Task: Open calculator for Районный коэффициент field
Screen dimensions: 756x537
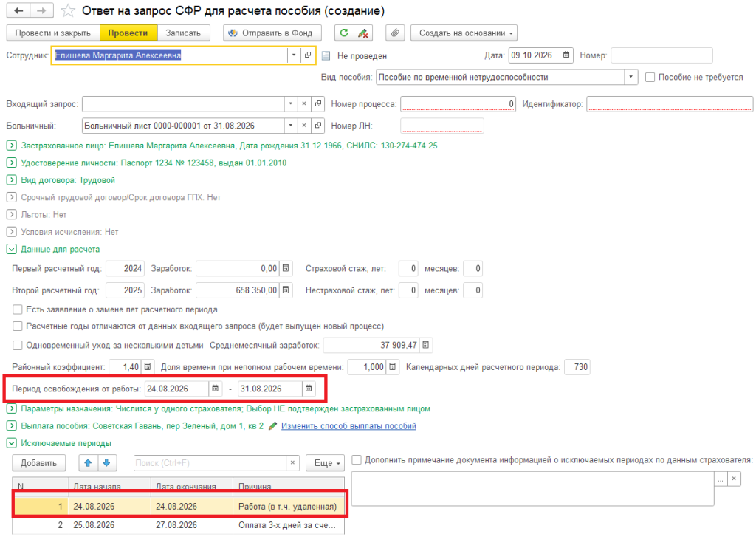Action: 148,366
